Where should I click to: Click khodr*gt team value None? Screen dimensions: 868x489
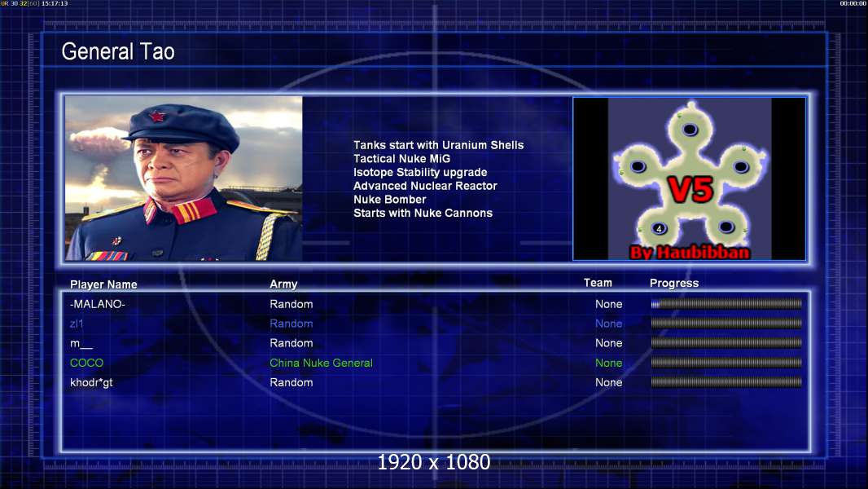609,383
